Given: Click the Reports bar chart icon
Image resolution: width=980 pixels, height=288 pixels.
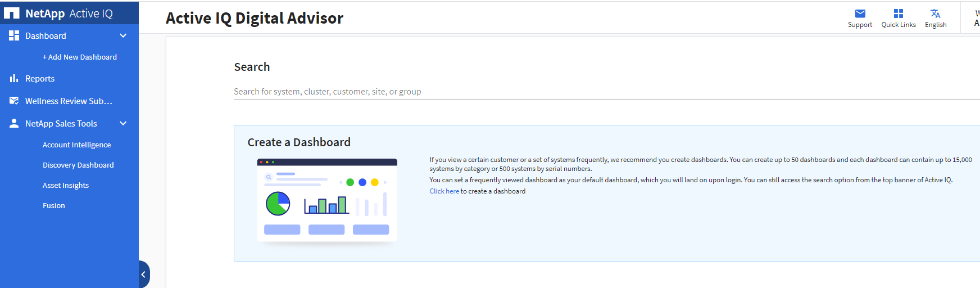Looking at the screenshot, I should point(14,78).
